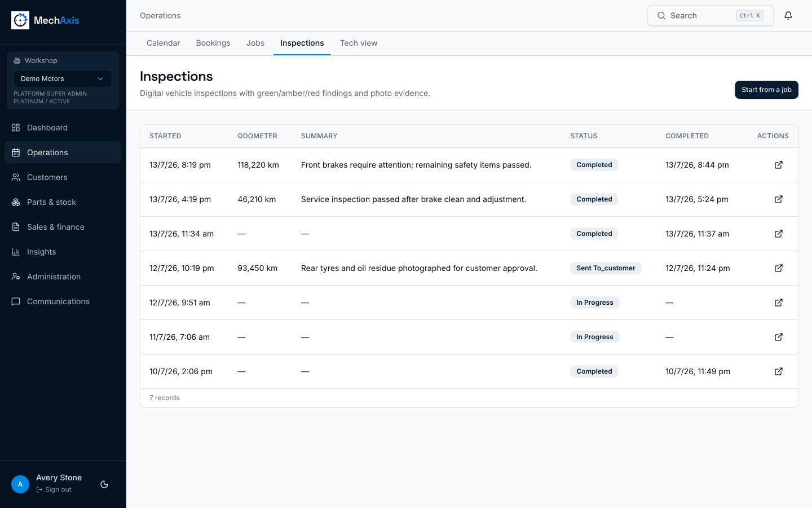Toggle dark mode moon icon

click(104, 484)
